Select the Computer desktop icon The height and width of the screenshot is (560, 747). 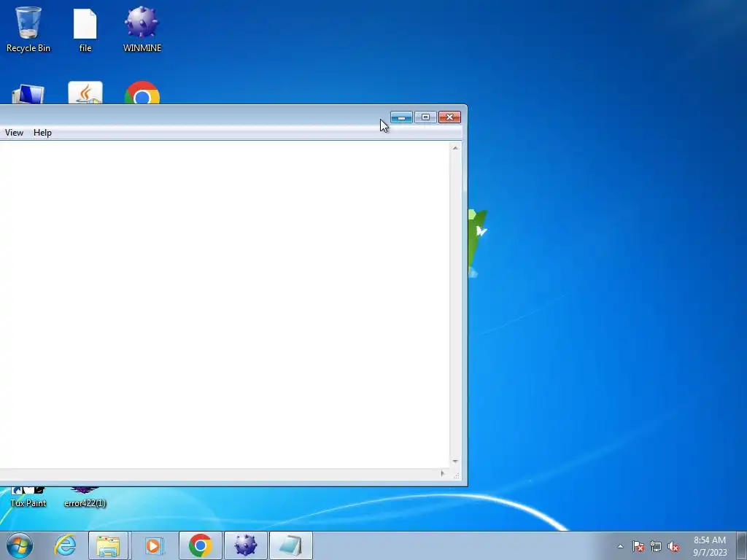[28, 94]
